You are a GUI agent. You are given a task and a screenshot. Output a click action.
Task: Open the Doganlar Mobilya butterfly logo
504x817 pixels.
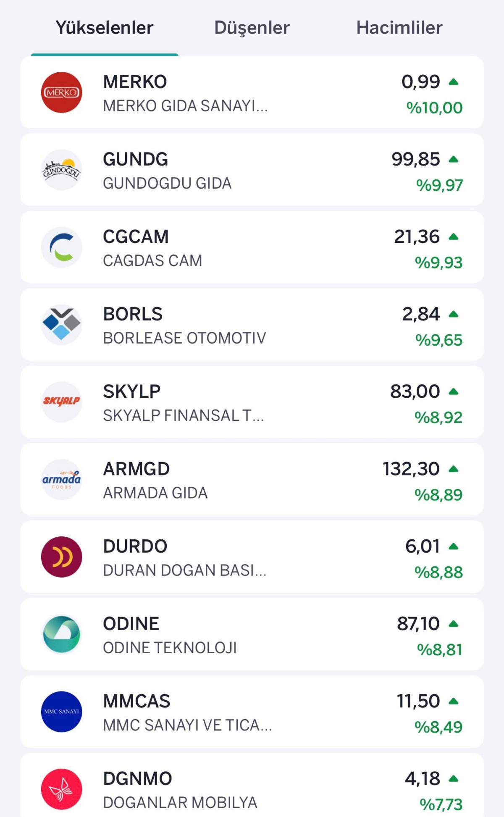pos(61,789)
